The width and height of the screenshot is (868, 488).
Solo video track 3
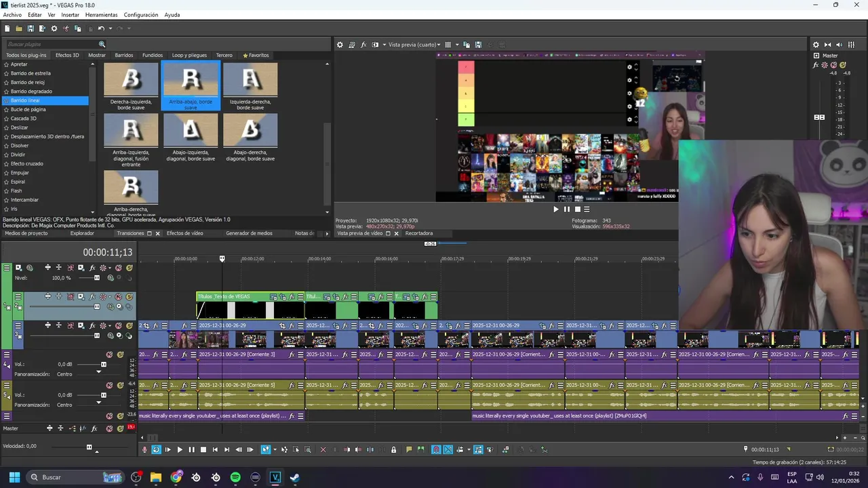129,326
